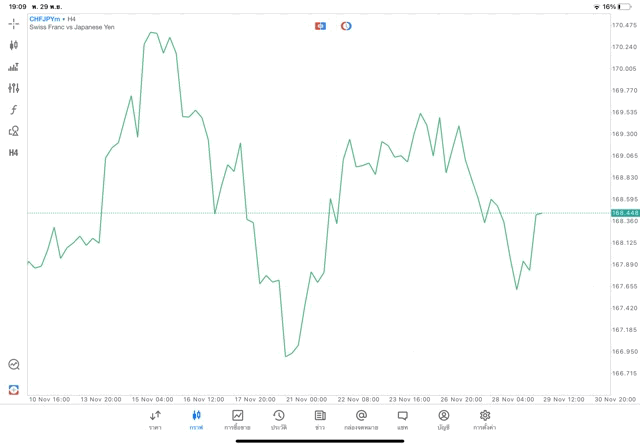Open the H4 timeframe selector
The image size is (640, 447).
(13, 153)
